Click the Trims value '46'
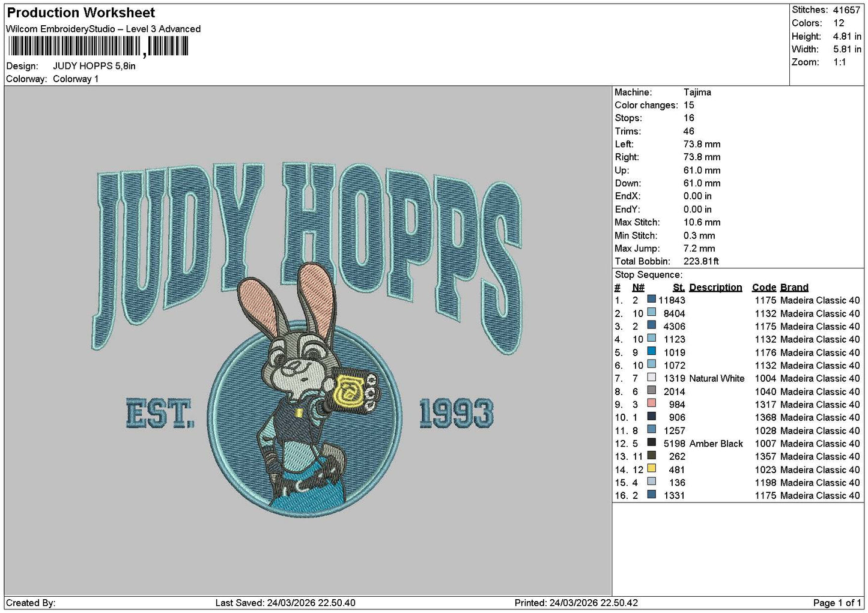The image size is (868, 613). [688, 131]
